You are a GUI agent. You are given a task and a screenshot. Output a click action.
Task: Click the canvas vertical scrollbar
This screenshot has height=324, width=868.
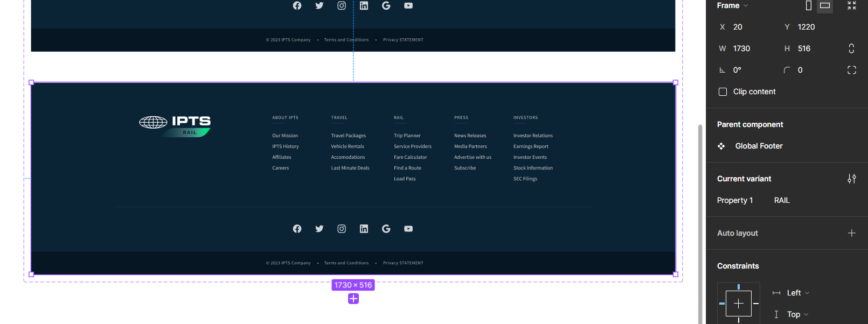[700, 223]
